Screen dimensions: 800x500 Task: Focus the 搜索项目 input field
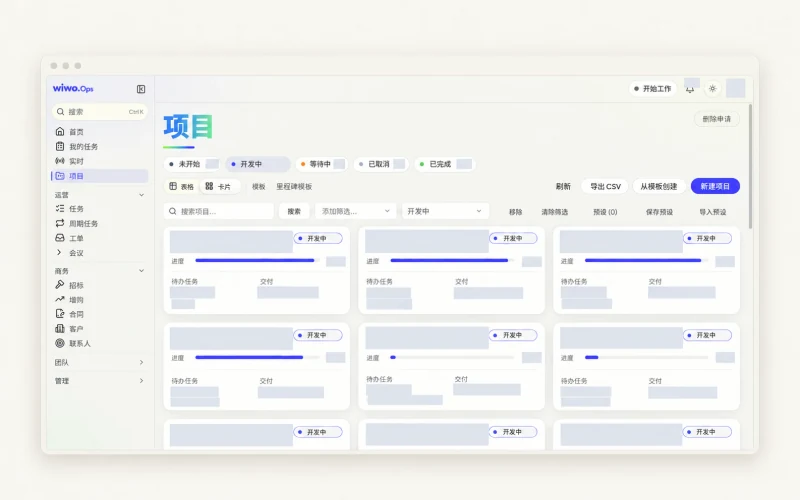click(218, 211)
